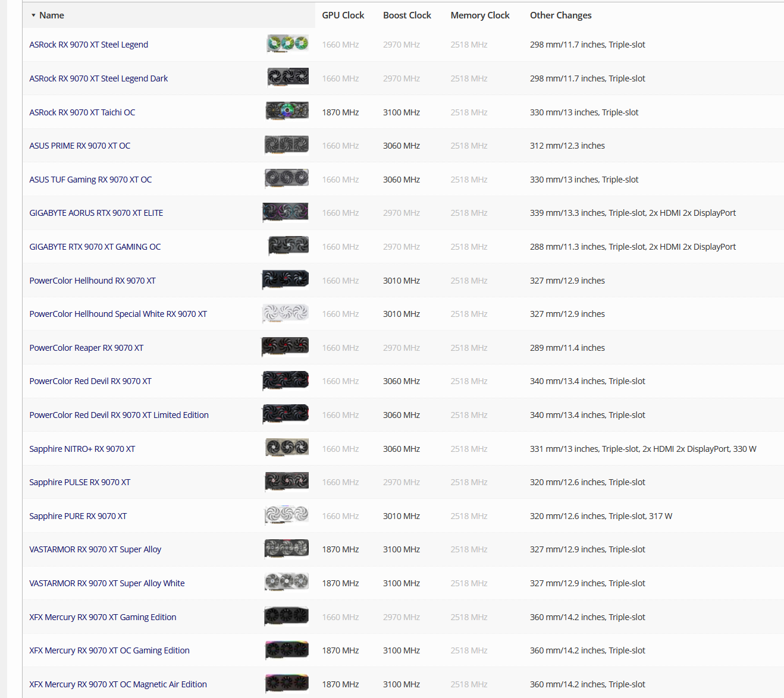Click ASRock Steel Legend Dark card thumbnail
784x698 pixels.
288,77
